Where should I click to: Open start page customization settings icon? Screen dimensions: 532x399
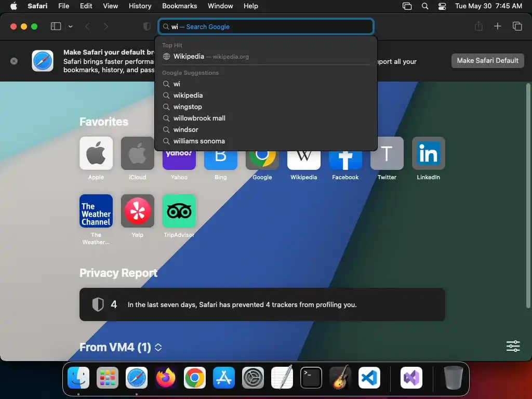(x=513, y=346)
